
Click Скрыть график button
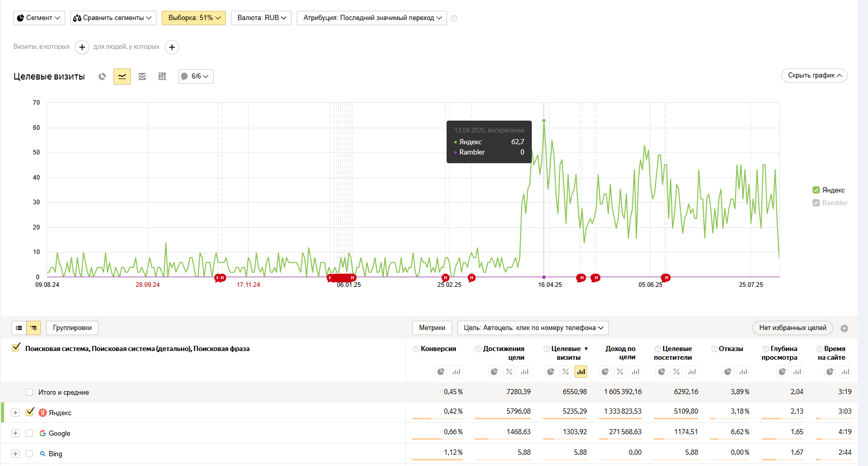coord(814,75)
